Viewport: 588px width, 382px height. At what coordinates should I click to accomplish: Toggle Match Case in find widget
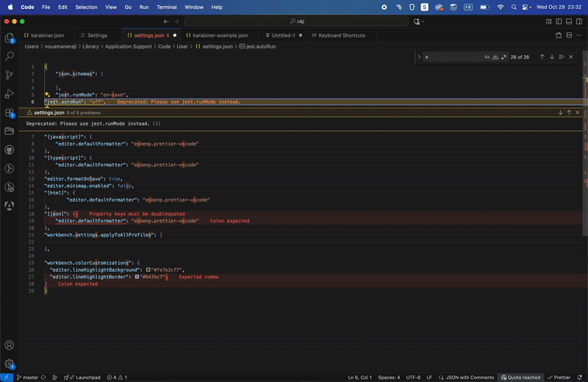487,57
